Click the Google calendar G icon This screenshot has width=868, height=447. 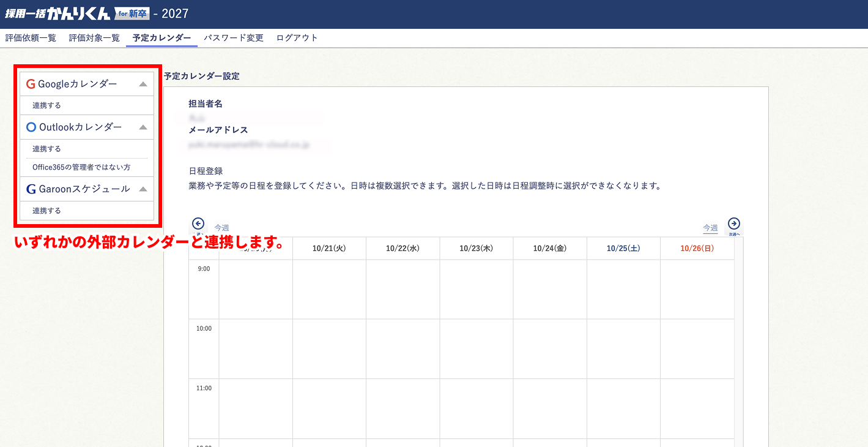31,85
